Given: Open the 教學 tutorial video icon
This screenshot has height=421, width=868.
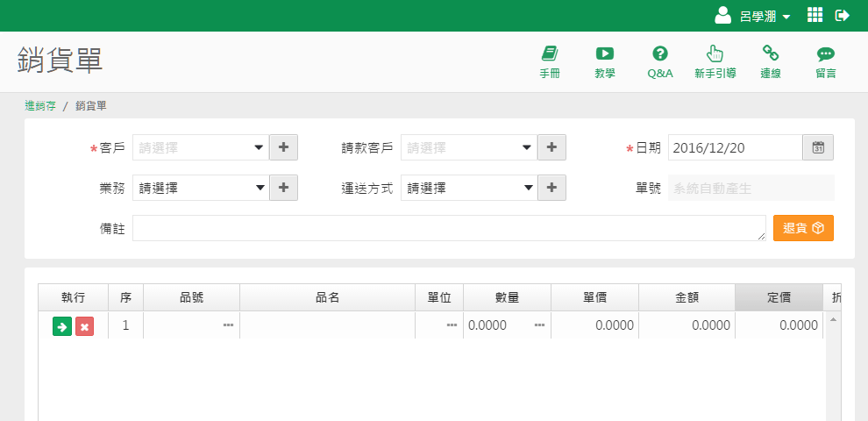Looking at the screenshot, I should (x=604, y=61).
